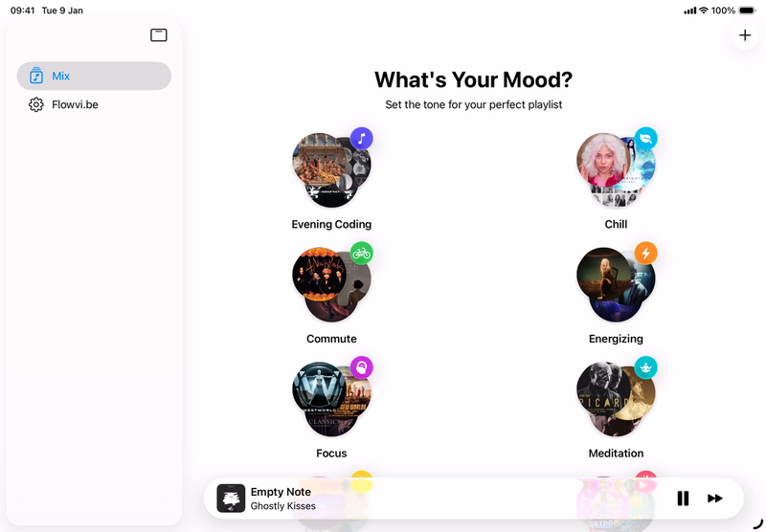The height and width of the screenshot is (532, 766).
Task: Select Mix in the sidebar
Action: (94, 76)
